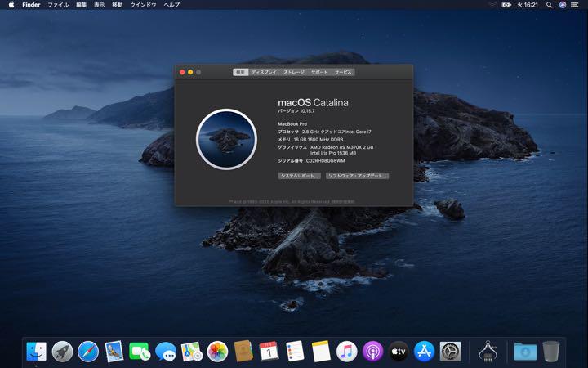Open Mail stamp icon in dock
The width and height of the screenshot is (588, 368).
tap(114, 352)
